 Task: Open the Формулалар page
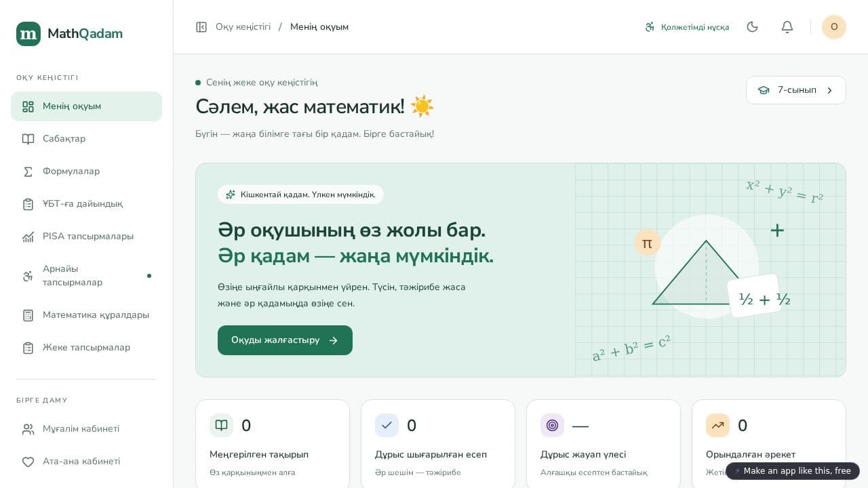tap(86, 171)
